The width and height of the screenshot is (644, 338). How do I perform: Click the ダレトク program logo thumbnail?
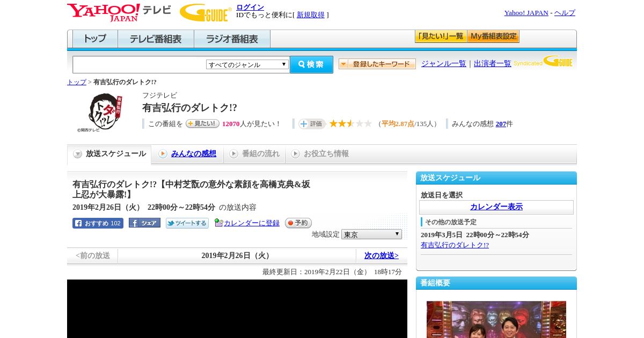pos(100,112)
